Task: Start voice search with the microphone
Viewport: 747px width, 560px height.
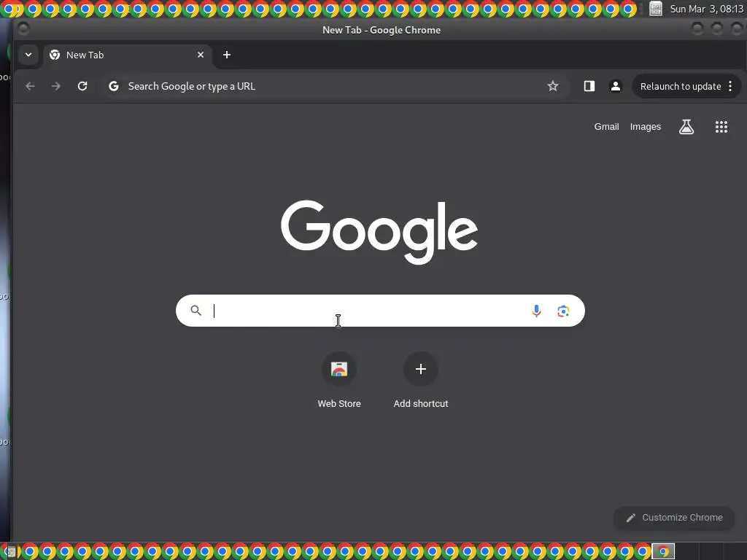Action: tap(536, 311)
